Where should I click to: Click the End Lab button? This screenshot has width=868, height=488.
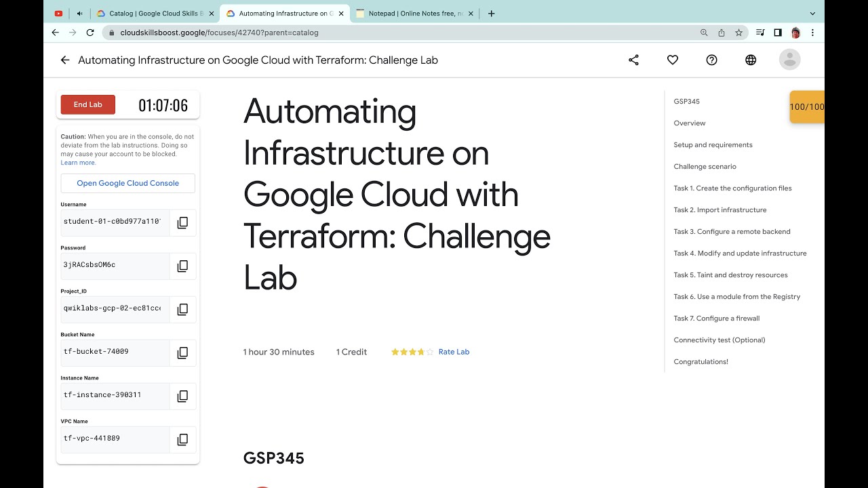tap(88, 104)
